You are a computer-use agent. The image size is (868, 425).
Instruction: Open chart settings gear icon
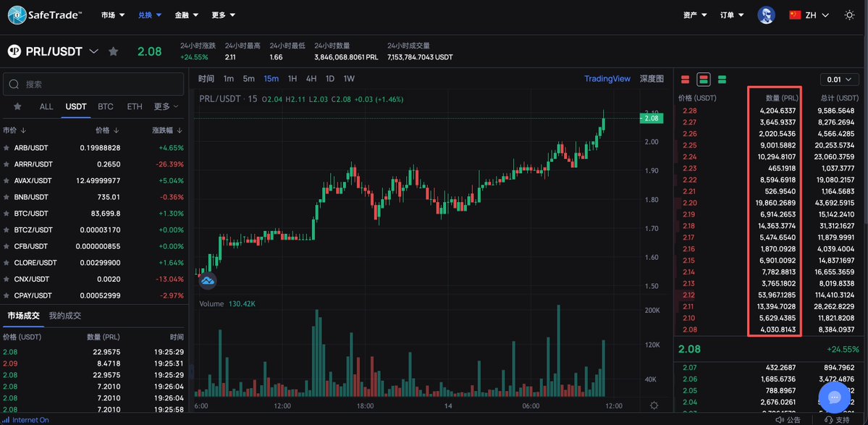pos(654,405)
